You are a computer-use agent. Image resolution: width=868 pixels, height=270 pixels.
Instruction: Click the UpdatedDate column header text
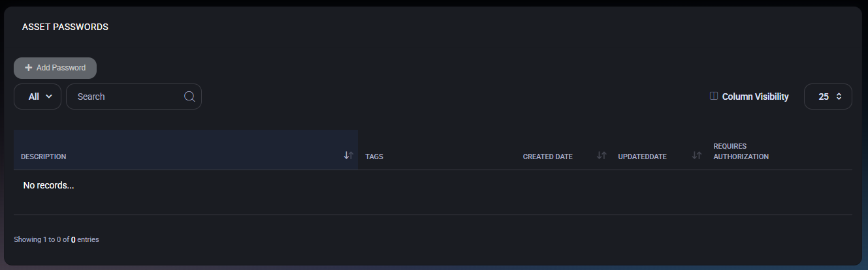point(642,157)
